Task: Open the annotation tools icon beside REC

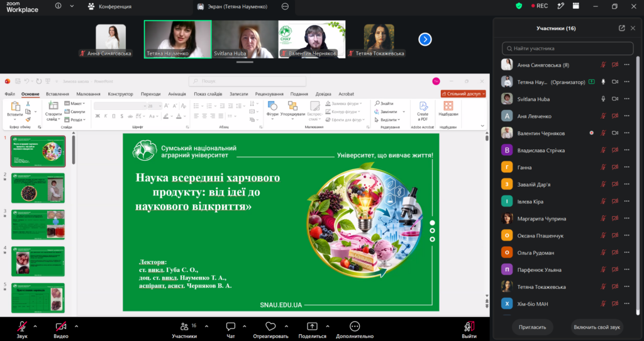Action: [x=560, y=6]
